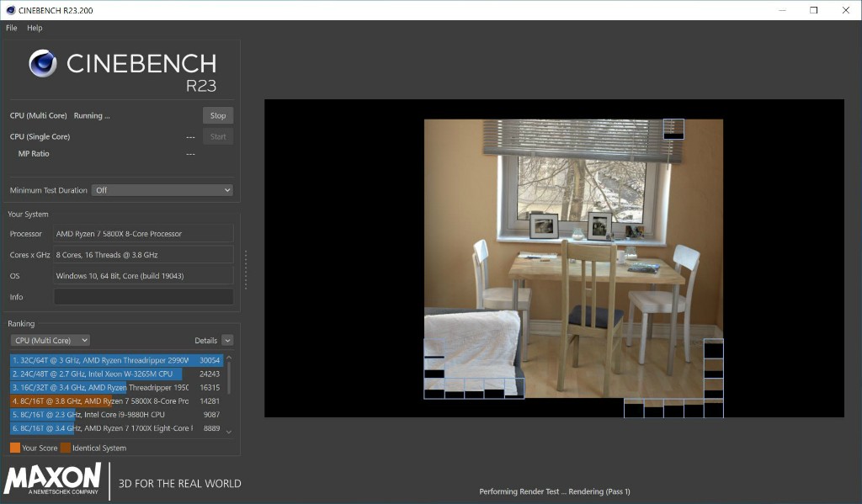Click the MP Ratio label

click(34, 154)
